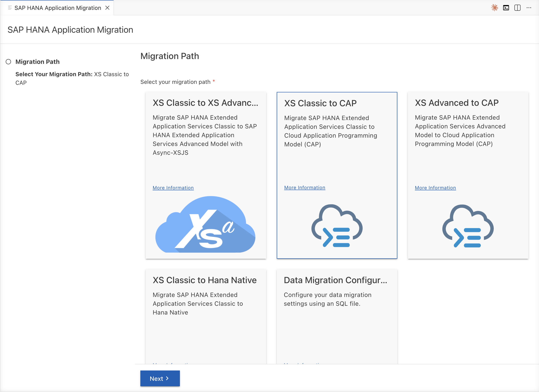Open the More Actions ellipsis menu
Viewport: 539px width, 392px height.
click(529, 8)
